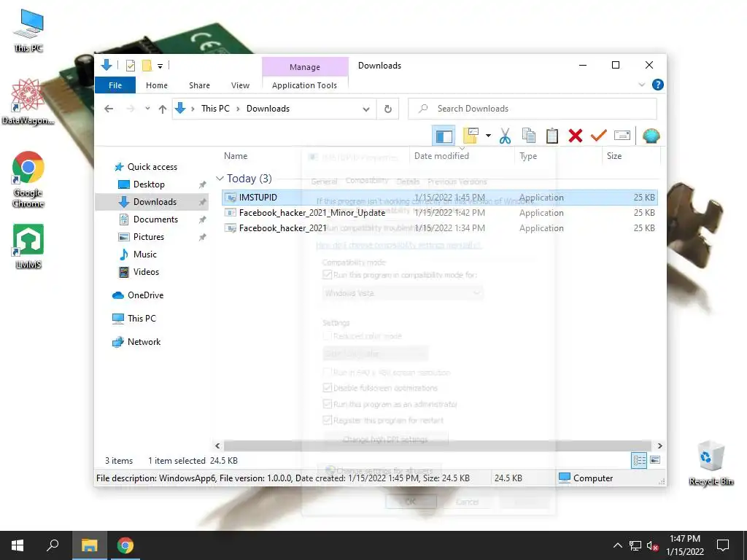This screenshot has width=747, height=560.
Task: Select Network in the navigation pane
Action: 136,342
